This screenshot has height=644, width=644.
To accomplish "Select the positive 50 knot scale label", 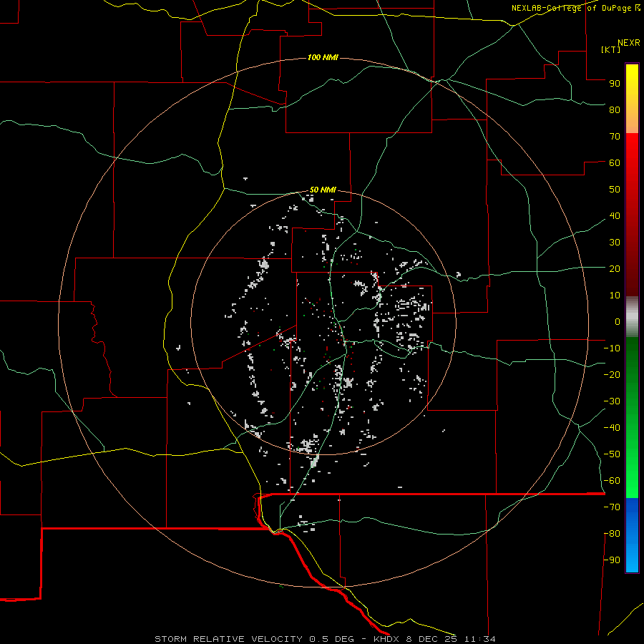I will (615, 190).
